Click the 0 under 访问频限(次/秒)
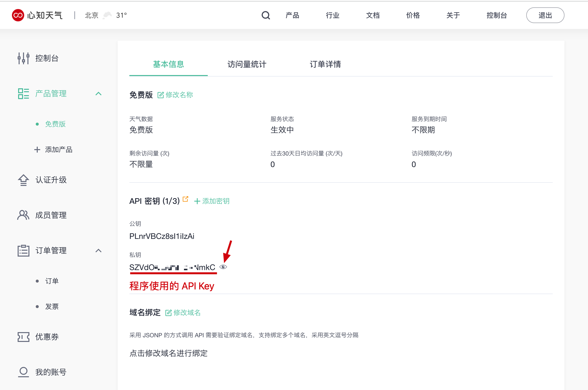This screenshot has height=390, width=588. (x=414, y=164)
